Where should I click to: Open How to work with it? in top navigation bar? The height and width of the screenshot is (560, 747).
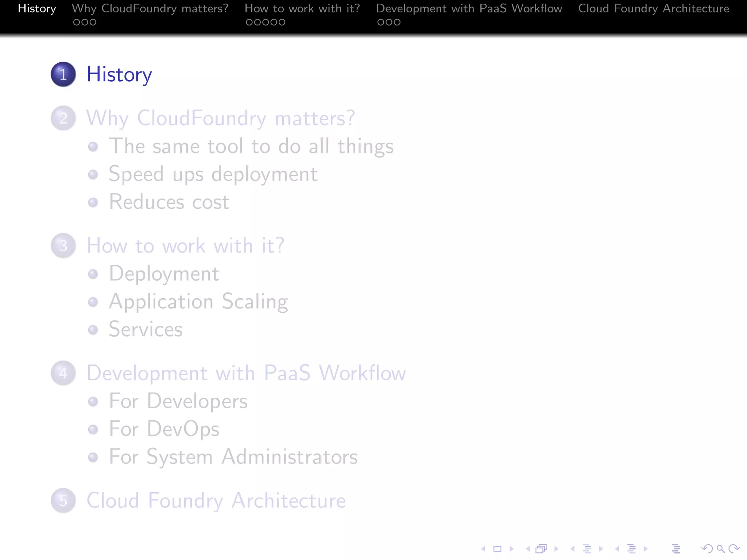pos(302,8)
